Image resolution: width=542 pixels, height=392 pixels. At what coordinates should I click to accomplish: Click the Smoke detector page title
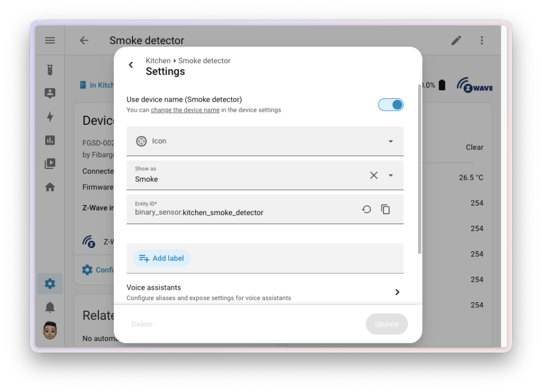point(147,41)
